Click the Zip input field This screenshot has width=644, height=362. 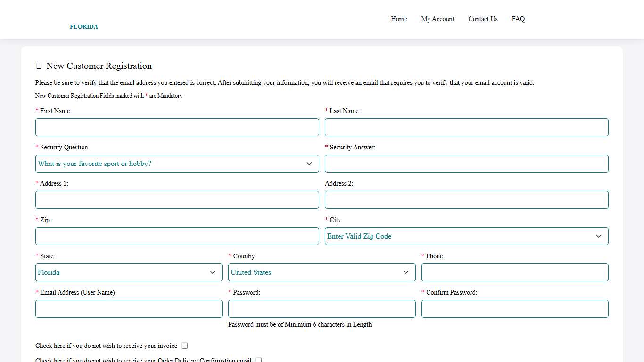tap(177, 236)
